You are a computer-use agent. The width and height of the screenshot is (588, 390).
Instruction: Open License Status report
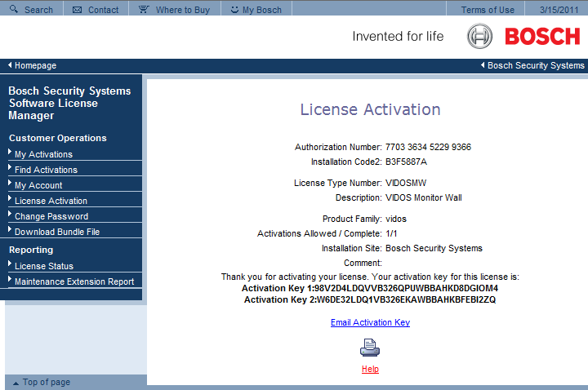pyautogui.click(x=44, y=266)
